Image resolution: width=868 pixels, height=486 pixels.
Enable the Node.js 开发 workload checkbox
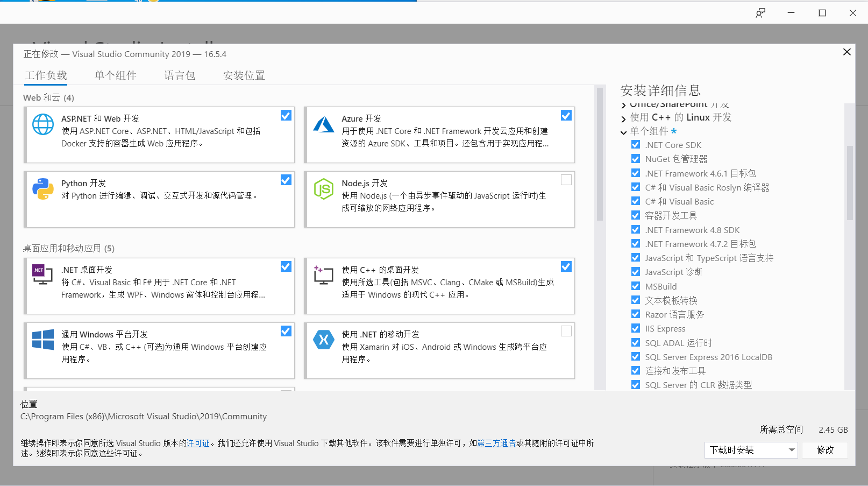(x=566, y=180)
